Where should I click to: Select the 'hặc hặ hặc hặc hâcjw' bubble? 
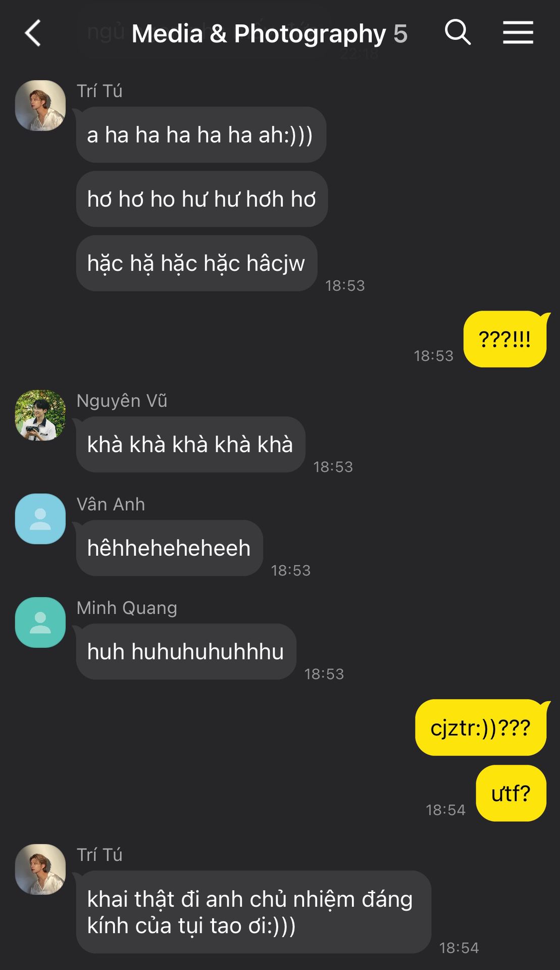click(196, 263)
